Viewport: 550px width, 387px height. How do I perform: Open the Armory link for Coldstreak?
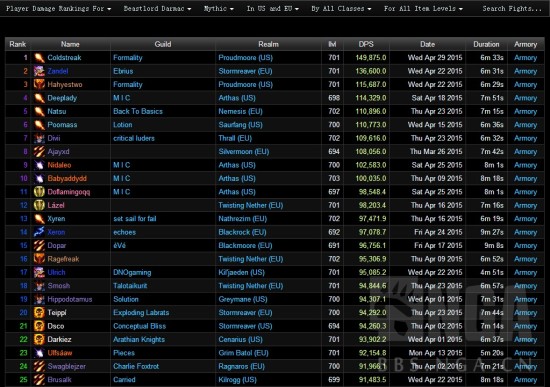coord(525,58)
